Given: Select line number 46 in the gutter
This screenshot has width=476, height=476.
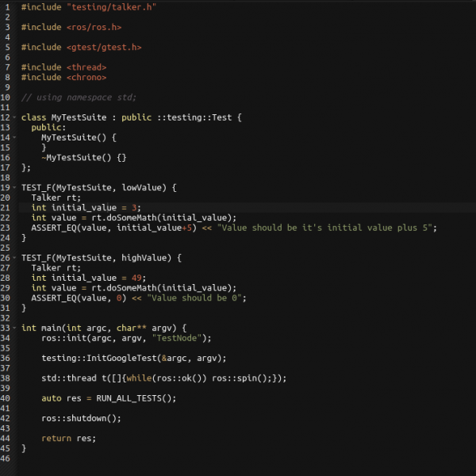Looking at the screenshot, I should click(x=6, y=458).
